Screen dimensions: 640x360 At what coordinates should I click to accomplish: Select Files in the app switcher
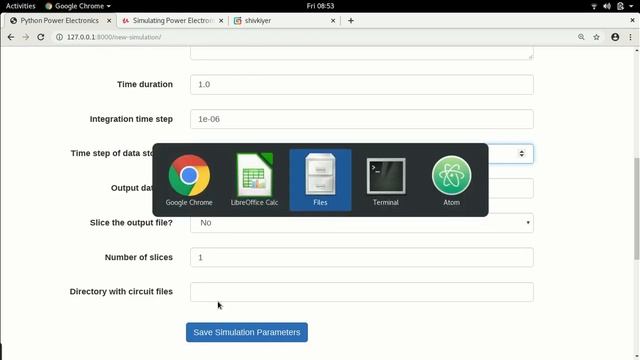[320, 180]
